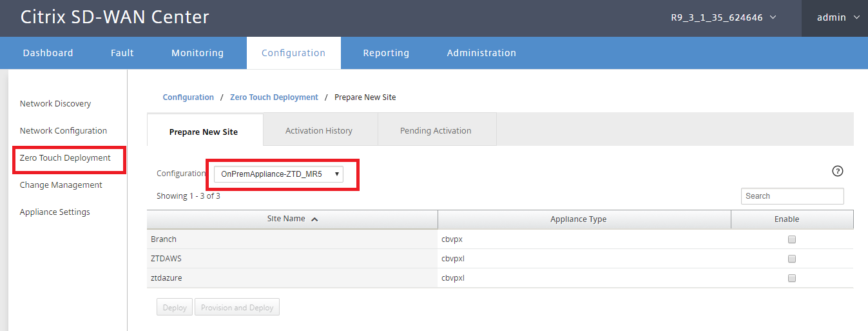This screenshot has width=868, height=331.
Task: Enable the Branch site checkbox
Action: tap(792, 239)
